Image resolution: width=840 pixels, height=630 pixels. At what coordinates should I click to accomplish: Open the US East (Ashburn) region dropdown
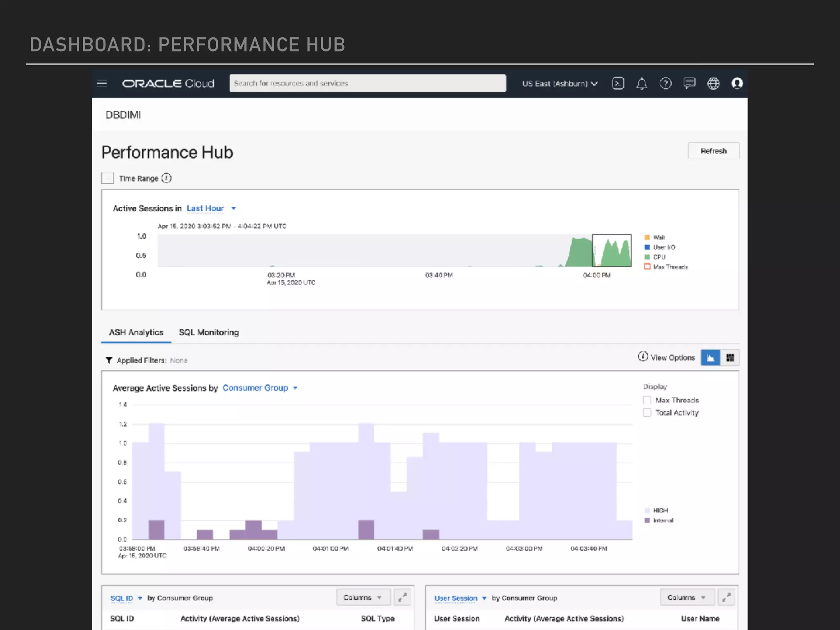(559, 84)
